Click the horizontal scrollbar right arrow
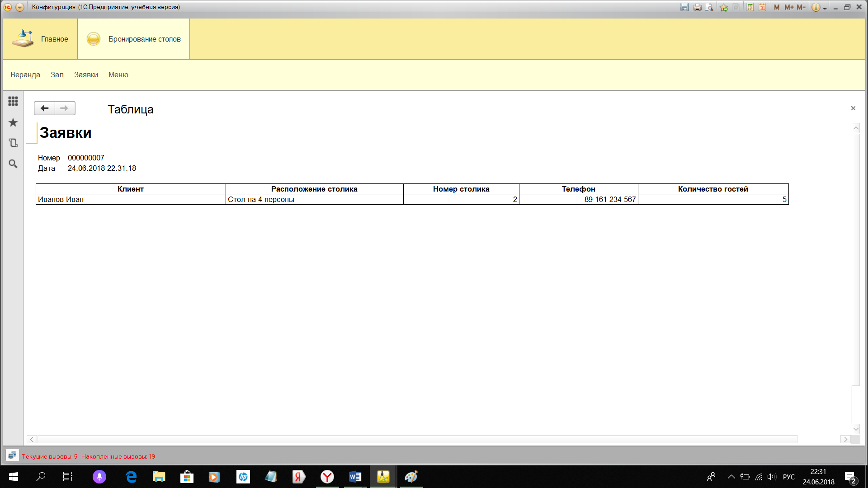868x488 pixels. 845,439
